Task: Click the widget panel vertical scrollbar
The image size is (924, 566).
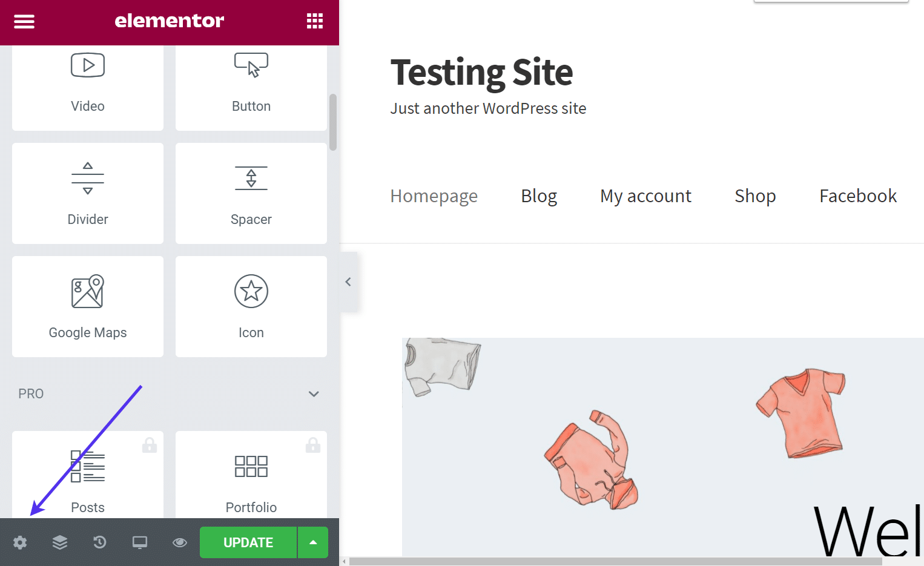Action: [x=333, y=122]
